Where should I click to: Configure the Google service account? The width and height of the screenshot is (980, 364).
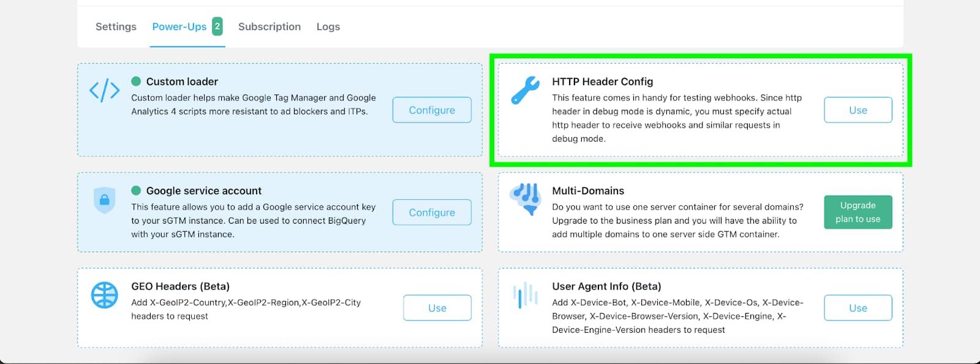tap(432, 212)
